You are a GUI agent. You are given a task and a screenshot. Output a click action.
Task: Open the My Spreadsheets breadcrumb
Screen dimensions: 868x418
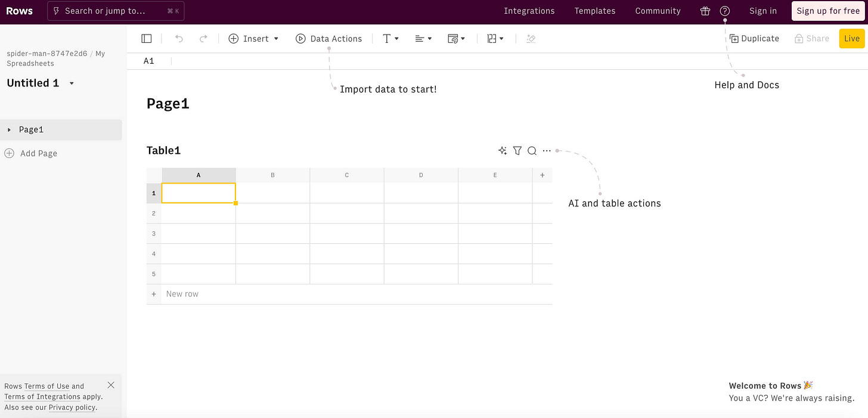tap(55, 58)
